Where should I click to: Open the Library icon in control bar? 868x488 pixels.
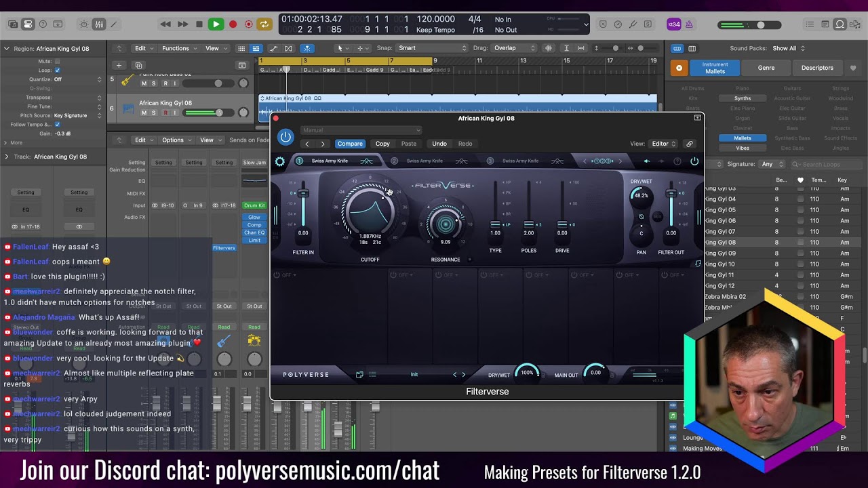pos(13,24)
